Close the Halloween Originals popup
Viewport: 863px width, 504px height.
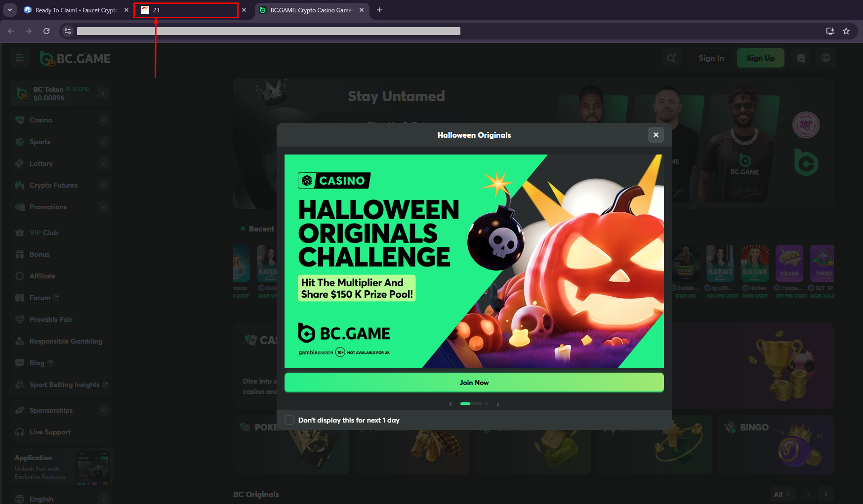click(656, 135)
